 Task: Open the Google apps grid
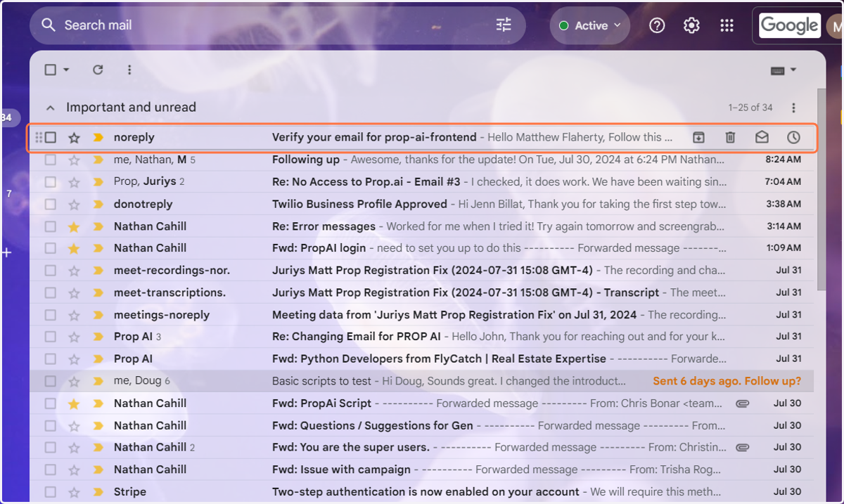coord(727,25)
